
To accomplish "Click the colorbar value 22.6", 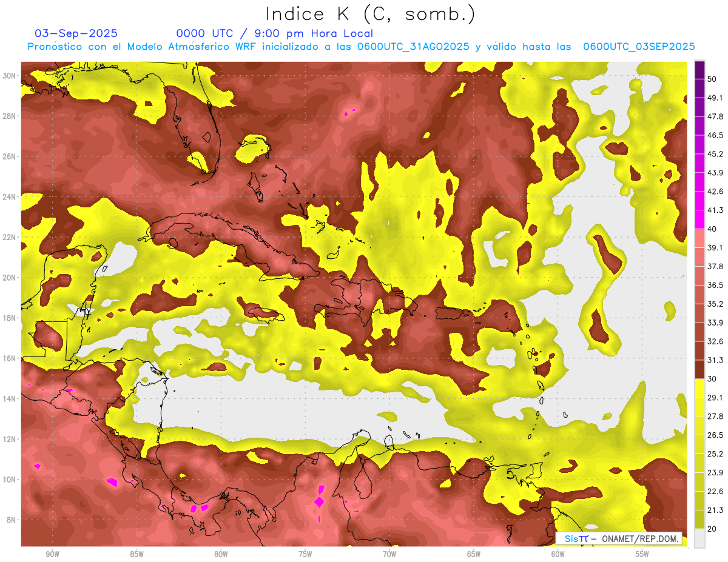I will (715, 491).
